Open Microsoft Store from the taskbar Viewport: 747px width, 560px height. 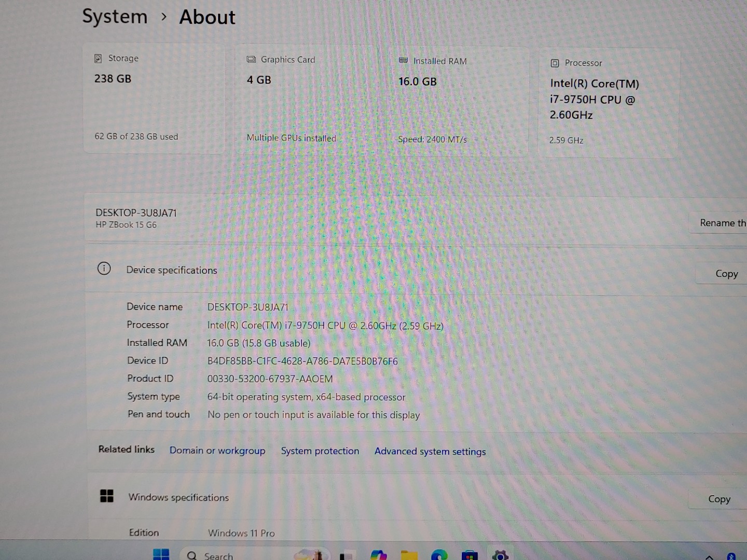click(x=469, y=555)
